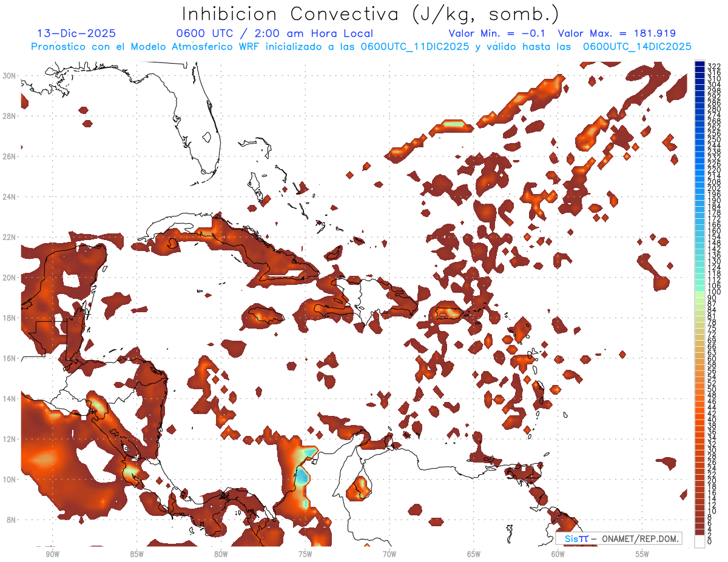Click the "75W" longitude label

(x=305, y=554)
